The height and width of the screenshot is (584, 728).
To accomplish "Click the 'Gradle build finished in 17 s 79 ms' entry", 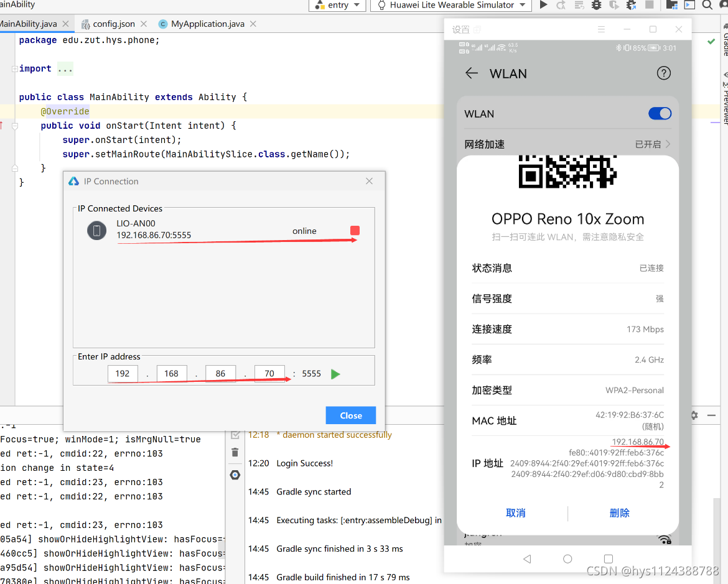I will tap(343, 577).
